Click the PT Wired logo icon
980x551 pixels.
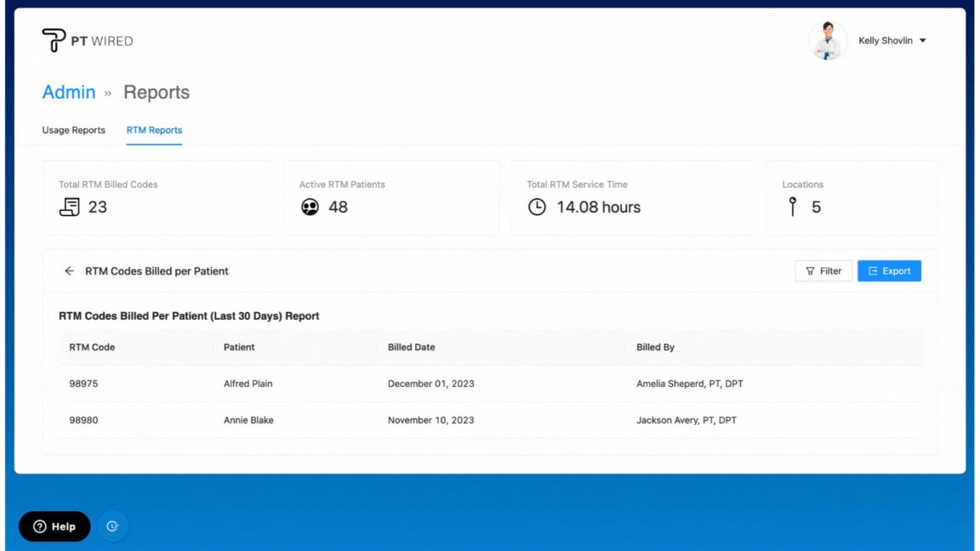coord(54,40)
